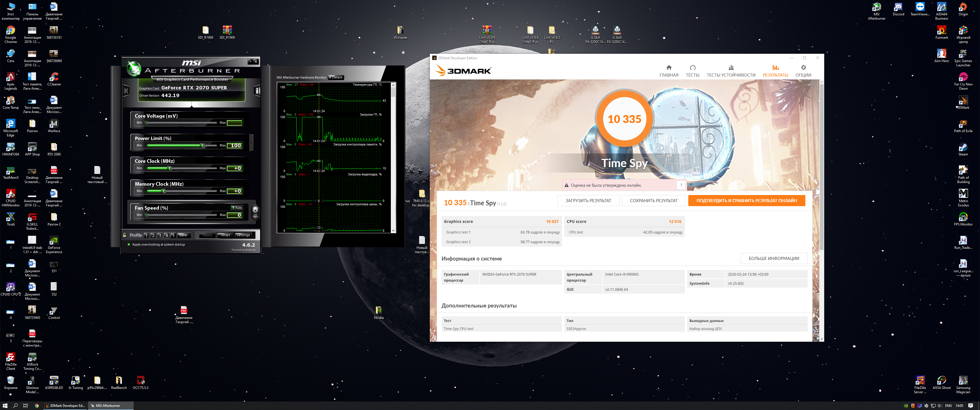Screen dimensions: 980x410
Task: Click the Core Clock slider handle
Action: point(170,168)
